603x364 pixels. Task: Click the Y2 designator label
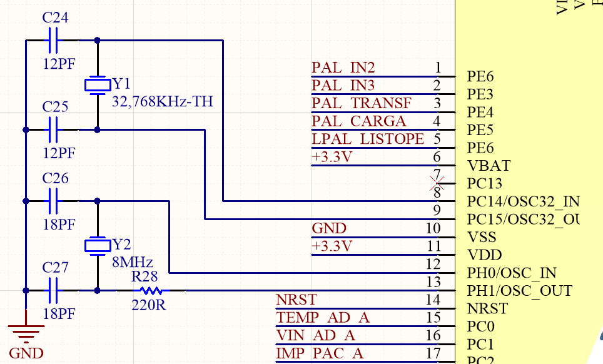121,245
